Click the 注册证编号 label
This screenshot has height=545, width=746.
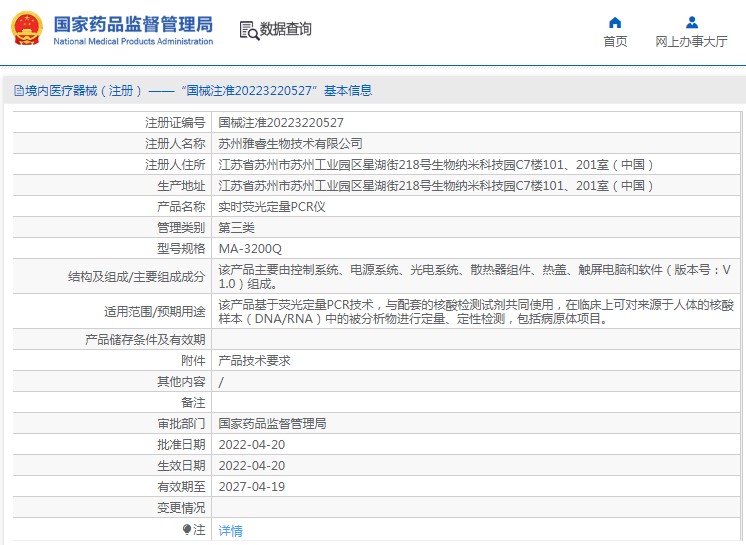pyautogui.click(x=175, y=123)
